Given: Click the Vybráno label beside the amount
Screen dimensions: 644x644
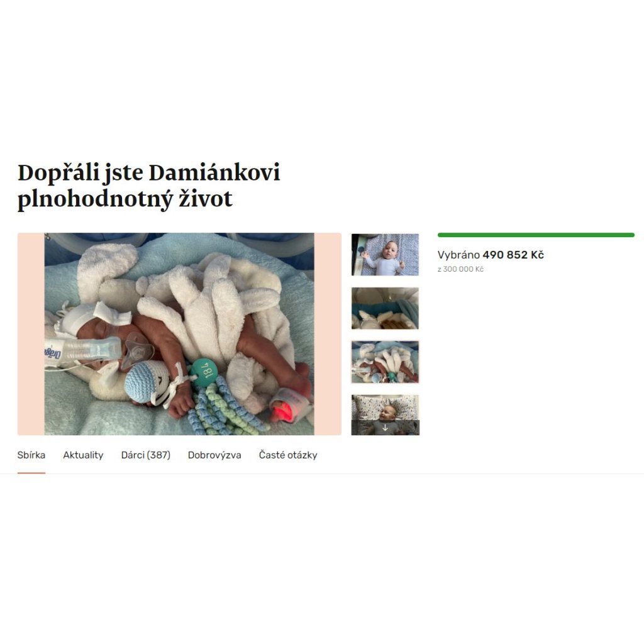Looking at the screenshot, I should tap(458, 255).
